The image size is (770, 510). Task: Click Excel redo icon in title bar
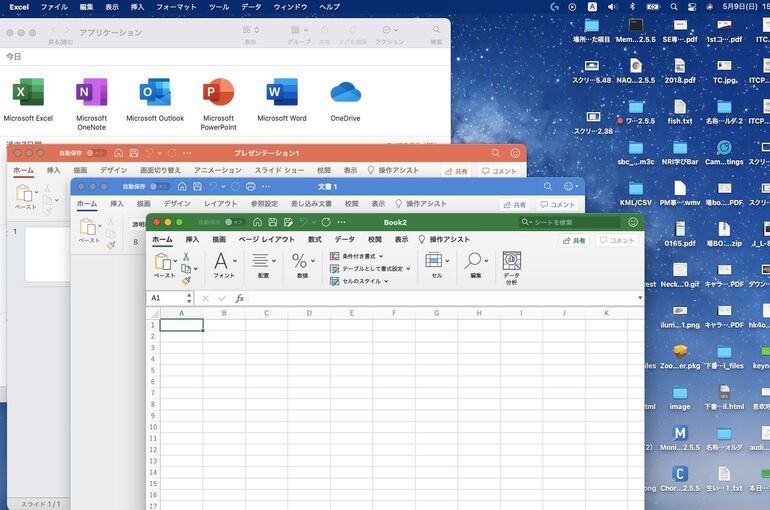326,222
